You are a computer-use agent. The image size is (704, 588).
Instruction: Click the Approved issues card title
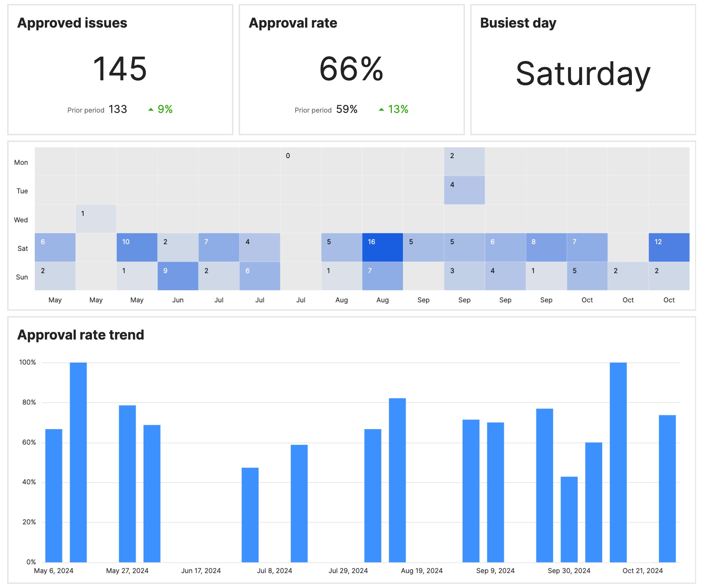[x=72, y=23]
